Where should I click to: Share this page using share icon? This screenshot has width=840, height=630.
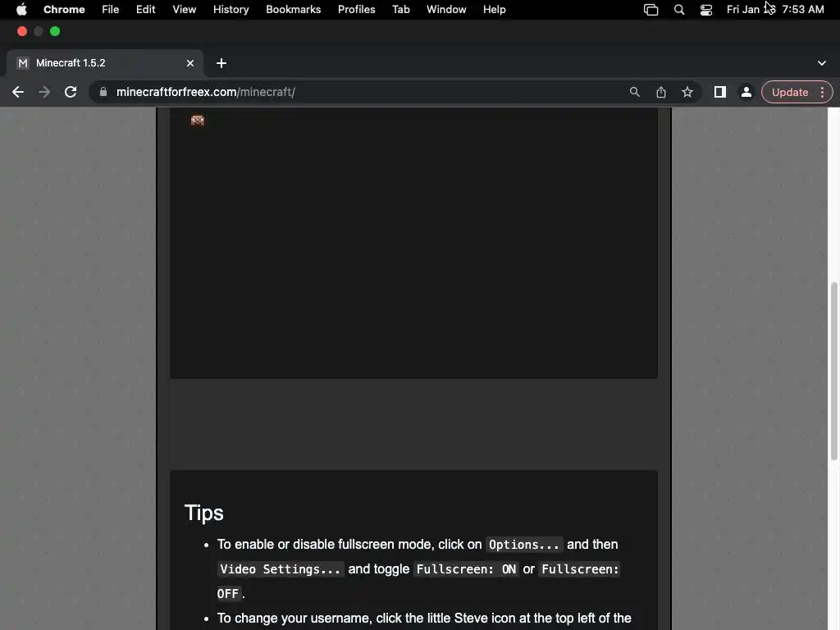pos(661,92)
